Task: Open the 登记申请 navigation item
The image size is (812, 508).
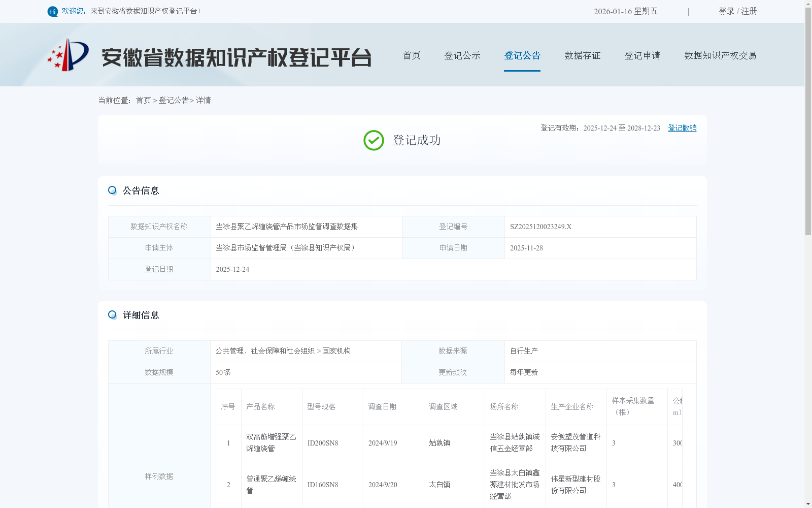Action: point(642,55)
